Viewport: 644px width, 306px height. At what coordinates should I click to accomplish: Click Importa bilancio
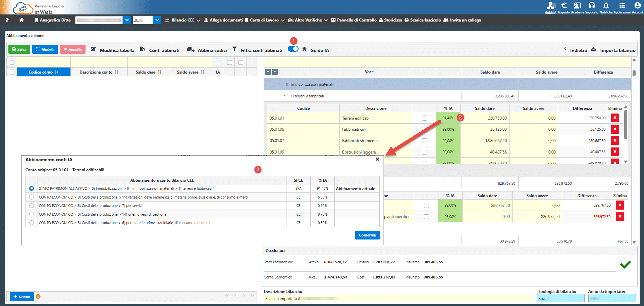(613, 50)
